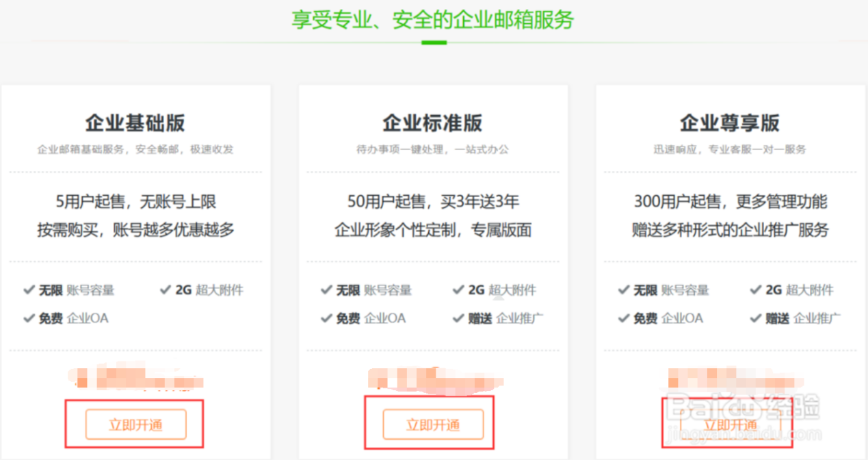868x460 pixels.
Task: Open 立即开通 under 企业基础版
Action: tap(135, 424)
